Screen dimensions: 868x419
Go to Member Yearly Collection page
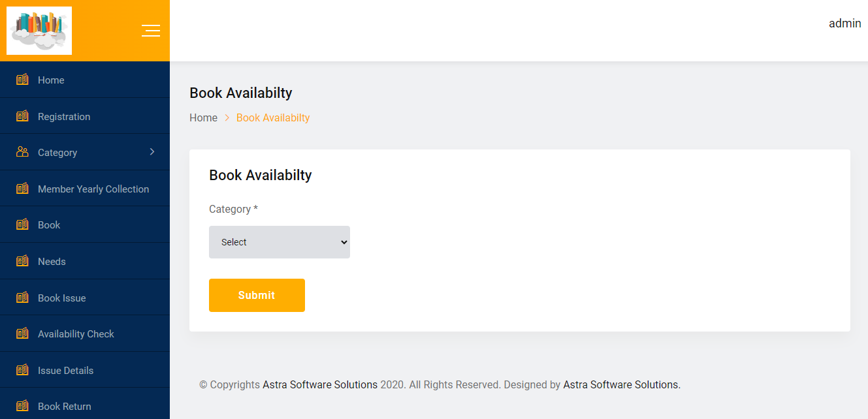point(85,189)
